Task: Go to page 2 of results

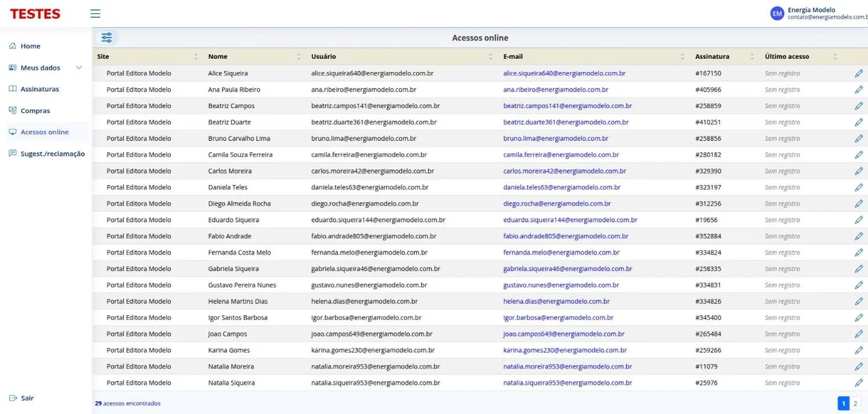Action: (x=855, y=403)
